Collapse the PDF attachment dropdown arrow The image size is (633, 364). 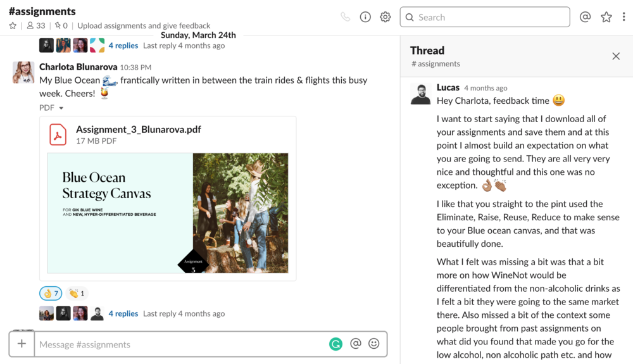61,108
